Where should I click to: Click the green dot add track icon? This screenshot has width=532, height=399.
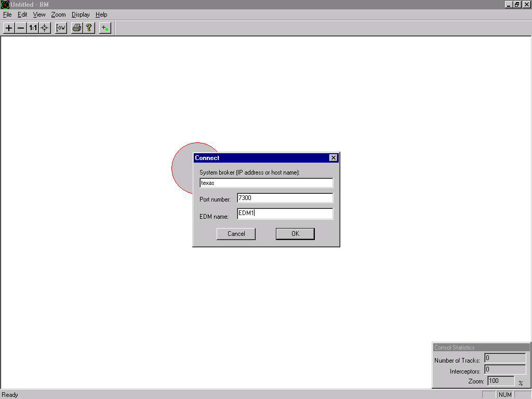(105, 28)
